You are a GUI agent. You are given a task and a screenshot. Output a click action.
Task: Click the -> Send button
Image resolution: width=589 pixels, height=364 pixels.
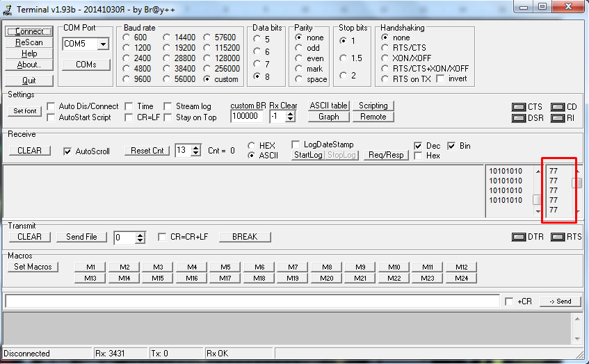560,301
